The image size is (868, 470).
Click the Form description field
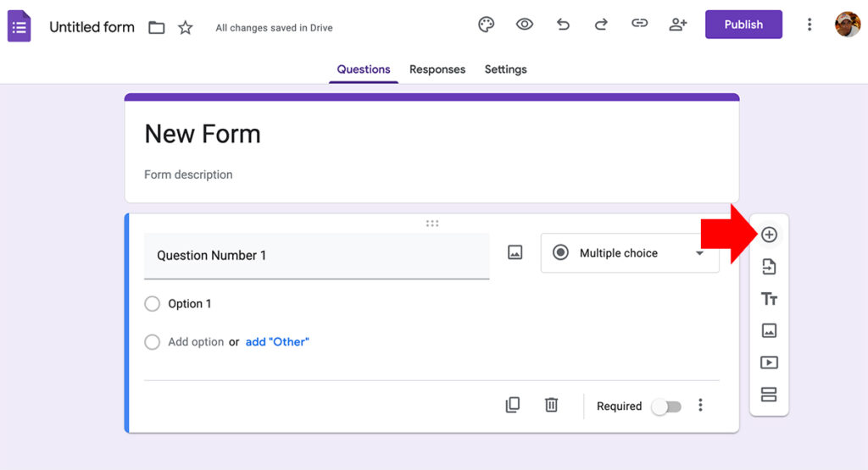pos(188,174)
